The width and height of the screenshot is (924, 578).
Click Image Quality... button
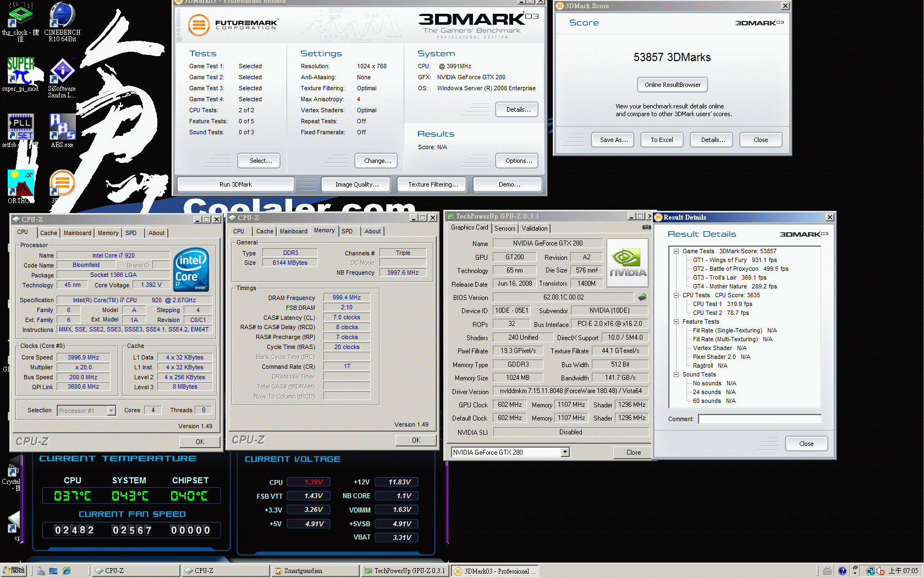tap(357, 184)
